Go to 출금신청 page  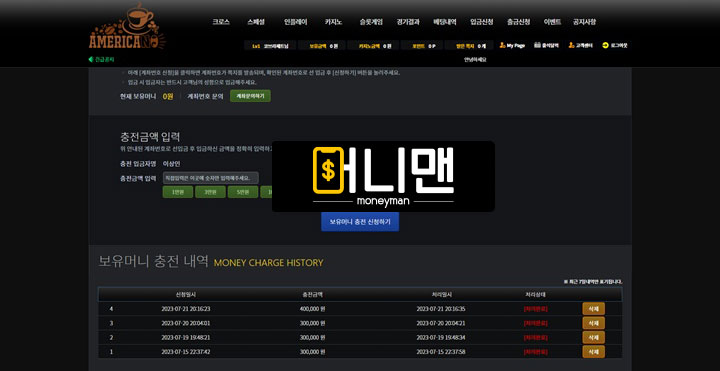coord(518,22)
